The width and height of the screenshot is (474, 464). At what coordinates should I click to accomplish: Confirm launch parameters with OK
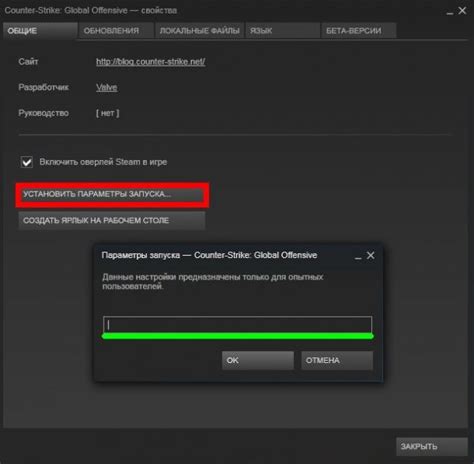258,360
